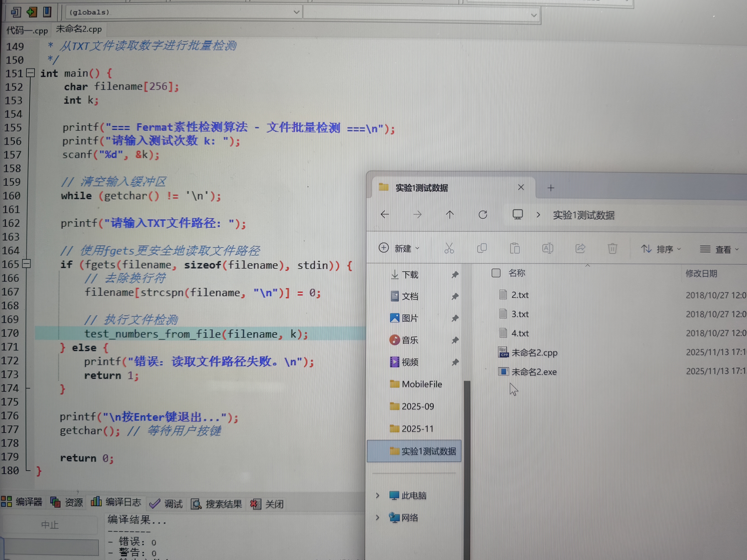Expand the 此电脑 tree node

click(x=378, y=495)
